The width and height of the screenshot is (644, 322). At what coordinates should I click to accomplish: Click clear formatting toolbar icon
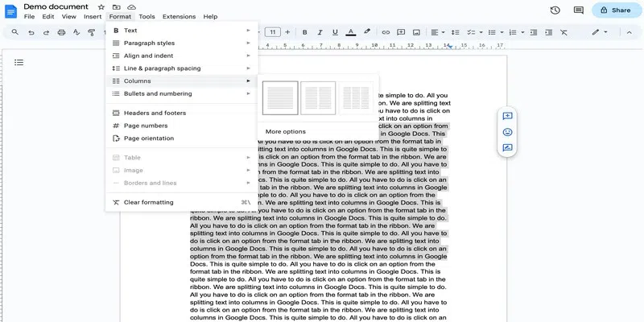[564, 32]
